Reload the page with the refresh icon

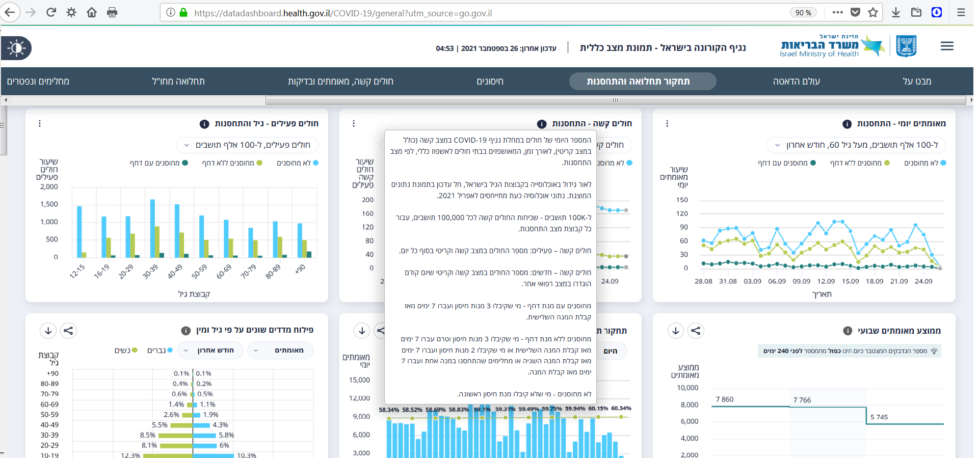point(51,12)
